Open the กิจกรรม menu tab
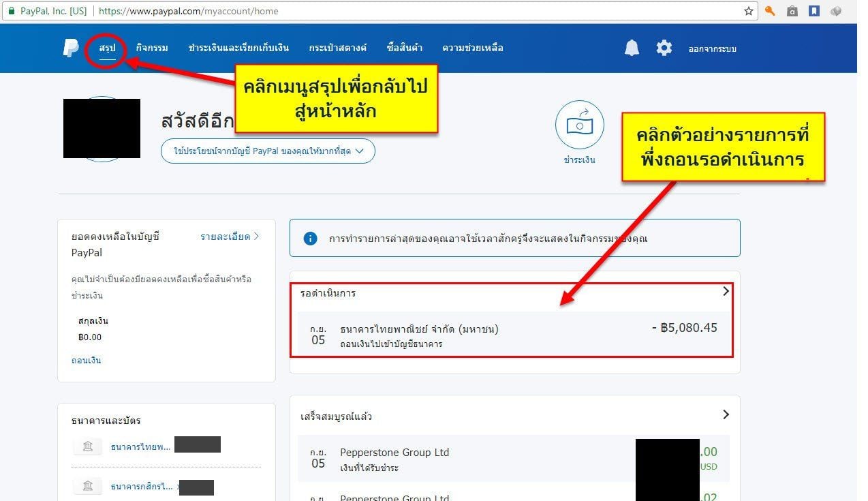868x501 pixels. click(x=151, y=48)
